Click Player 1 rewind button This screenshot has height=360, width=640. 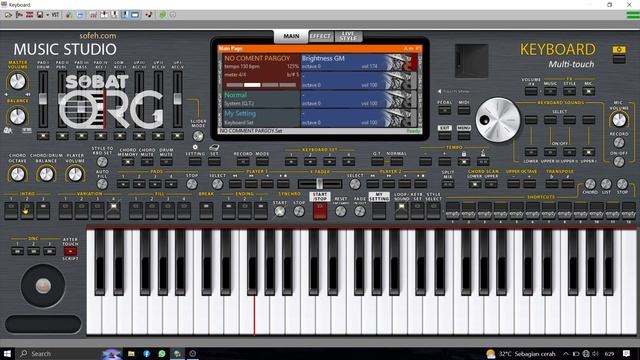click(235, 184)
